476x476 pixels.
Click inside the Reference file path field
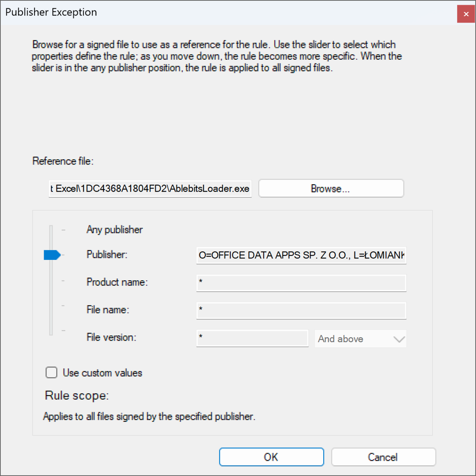[150, 188]
